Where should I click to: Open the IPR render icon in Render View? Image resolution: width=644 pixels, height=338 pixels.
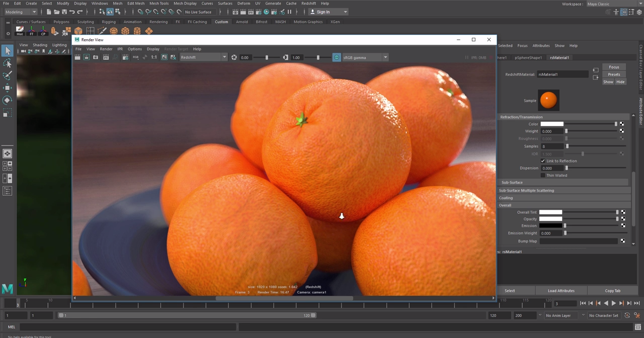pyautogui.click(x=105, y=57)
